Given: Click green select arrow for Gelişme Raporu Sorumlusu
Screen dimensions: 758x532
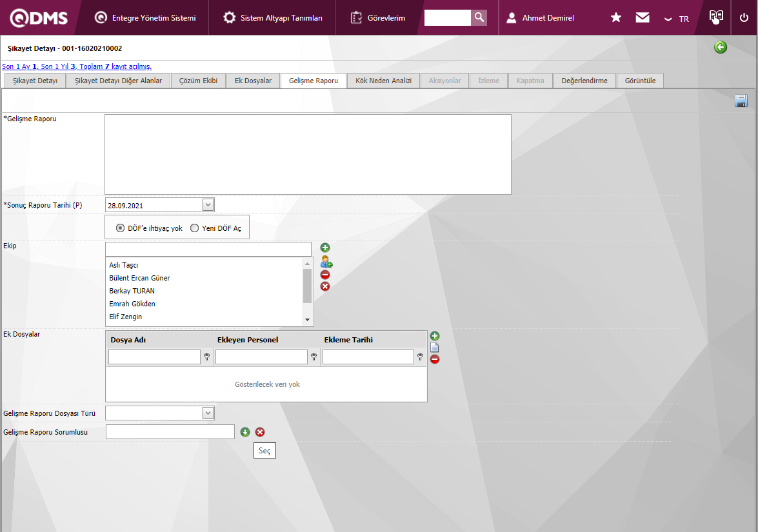Looking at the screenshot, I should pyautogui.click(x=245, y=432).
